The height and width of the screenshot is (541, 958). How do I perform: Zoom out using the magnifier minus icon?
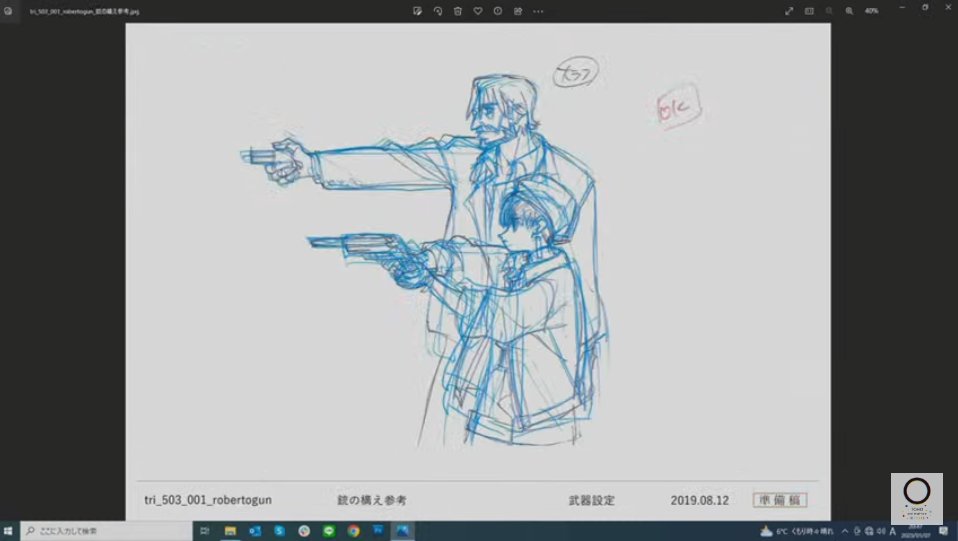pos(829,11)
